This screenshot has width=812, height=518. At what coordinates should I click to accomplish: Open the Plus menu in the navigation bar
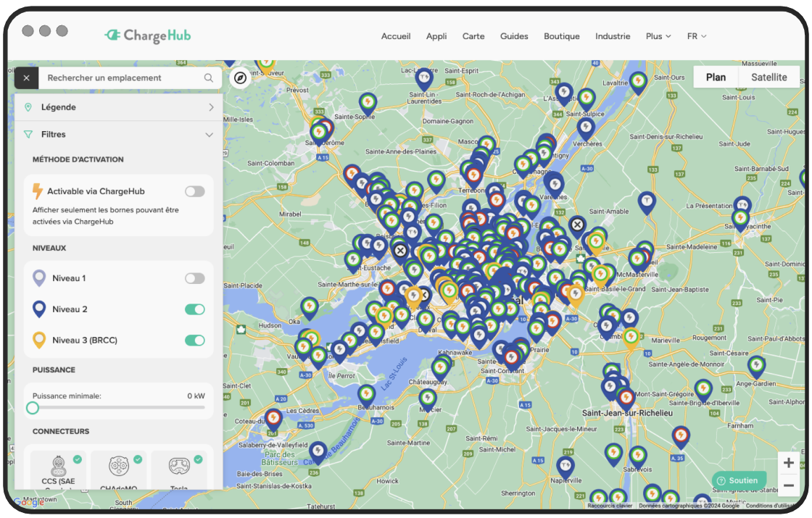tap(658, 35)
